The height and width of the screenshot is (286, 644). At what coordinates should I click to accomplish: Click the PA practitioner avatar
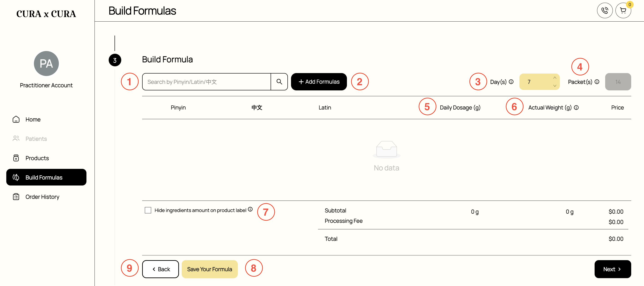[x=46, y=64]
